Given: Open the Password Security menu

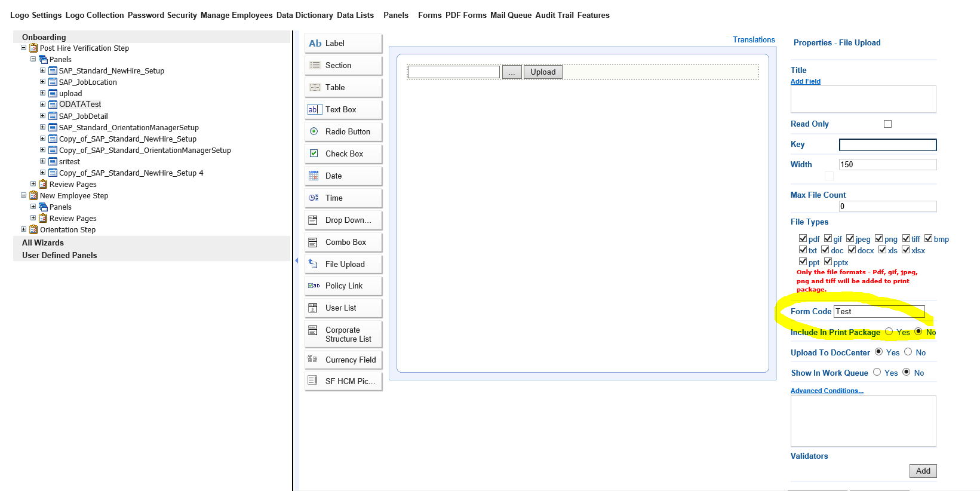Looking at the screenshot, I should 162,15.
